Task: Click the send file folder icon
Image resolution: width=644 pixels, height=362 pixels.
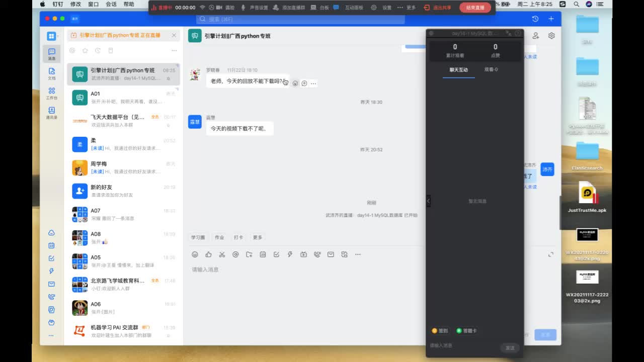Action: pyautogui.click(x=249, y=254)
